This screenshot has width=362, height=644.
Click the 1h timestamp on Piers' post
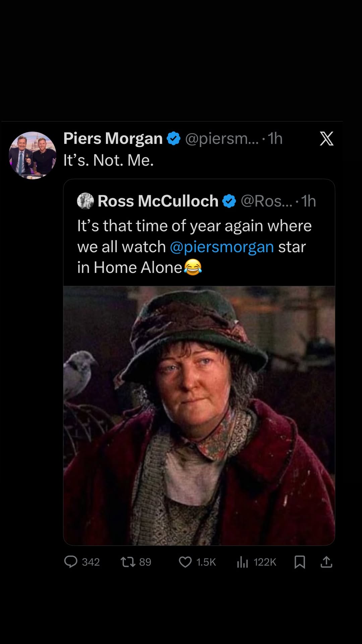(275, 139)
